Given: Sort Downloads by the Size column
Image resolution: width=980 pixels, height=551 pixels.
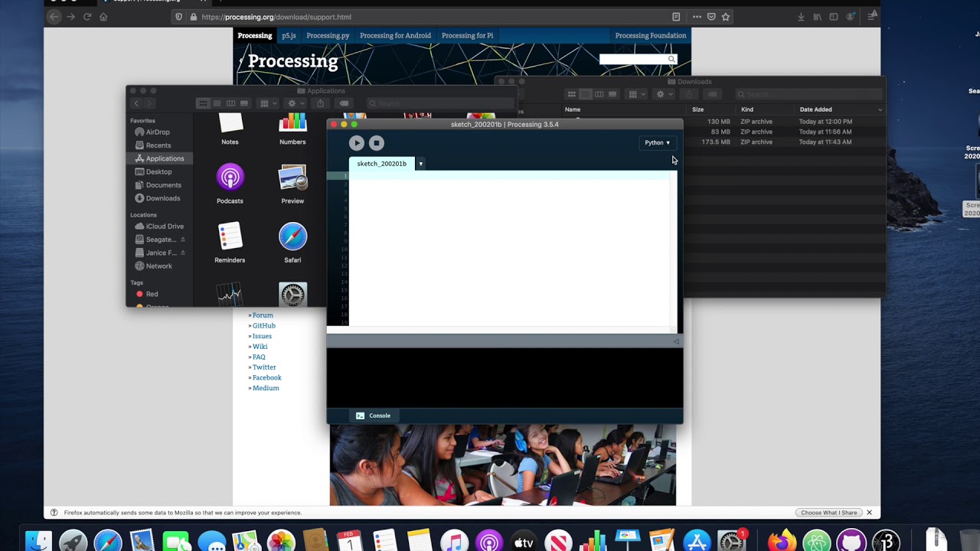Looking at the screenshot, I should point(698,109).
